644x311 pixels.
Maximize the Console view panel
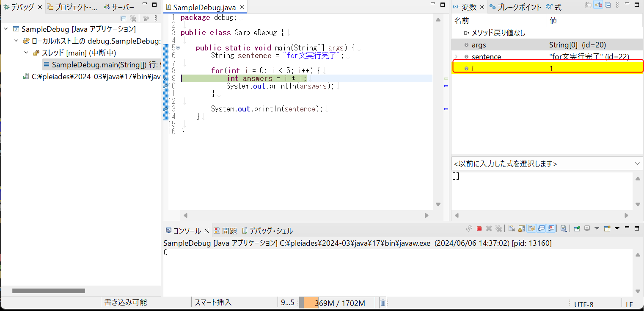tap(637, 228)
